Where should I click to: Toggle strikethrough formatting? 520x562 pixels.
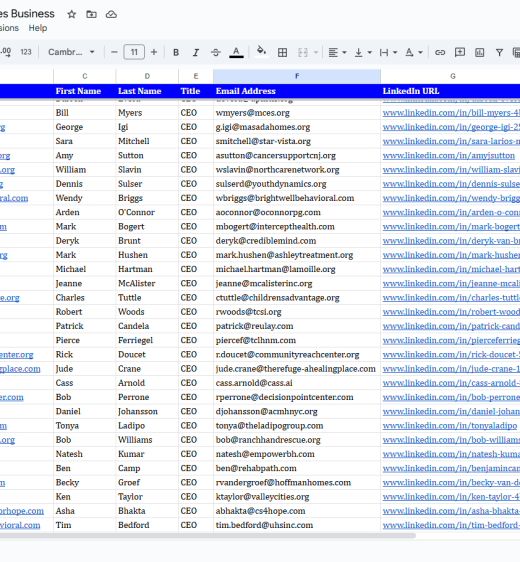[x=216, y=53]
